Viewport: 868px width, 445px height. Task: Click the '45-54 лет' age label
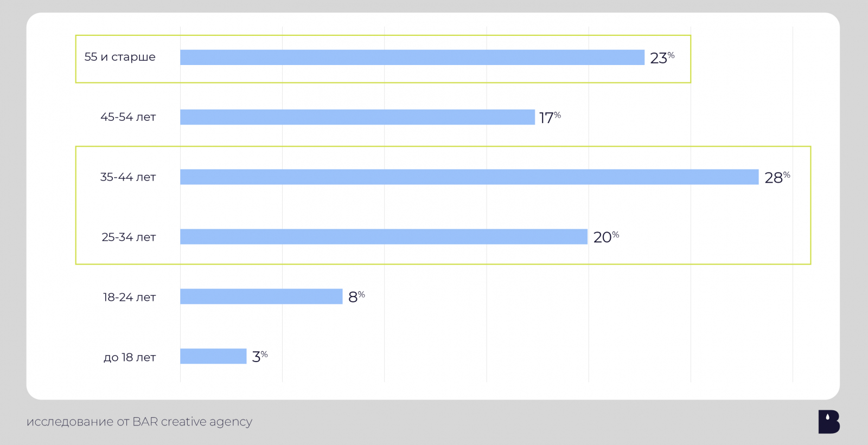(128, 117)
